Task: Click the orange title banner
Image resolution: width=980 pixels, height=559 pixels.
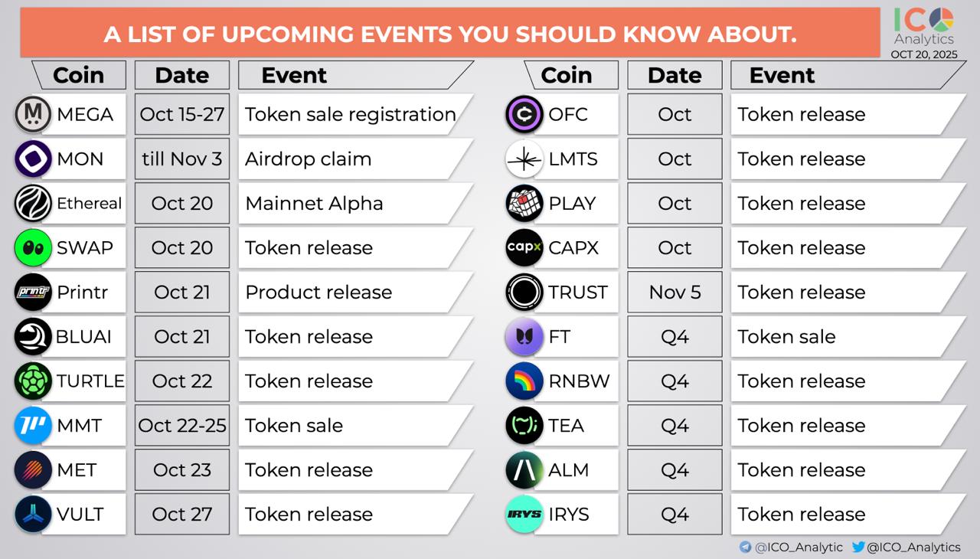Action: [450, 34]
